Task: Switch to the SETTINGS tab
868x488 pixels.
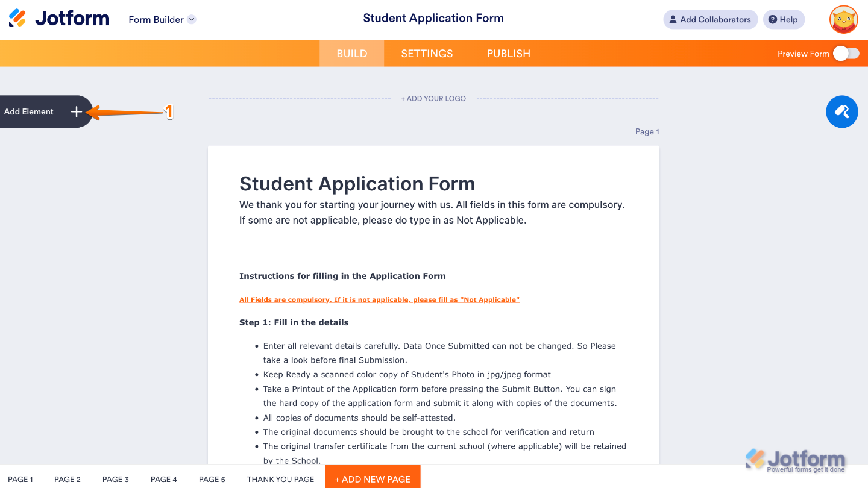Action: coord(426,54)
